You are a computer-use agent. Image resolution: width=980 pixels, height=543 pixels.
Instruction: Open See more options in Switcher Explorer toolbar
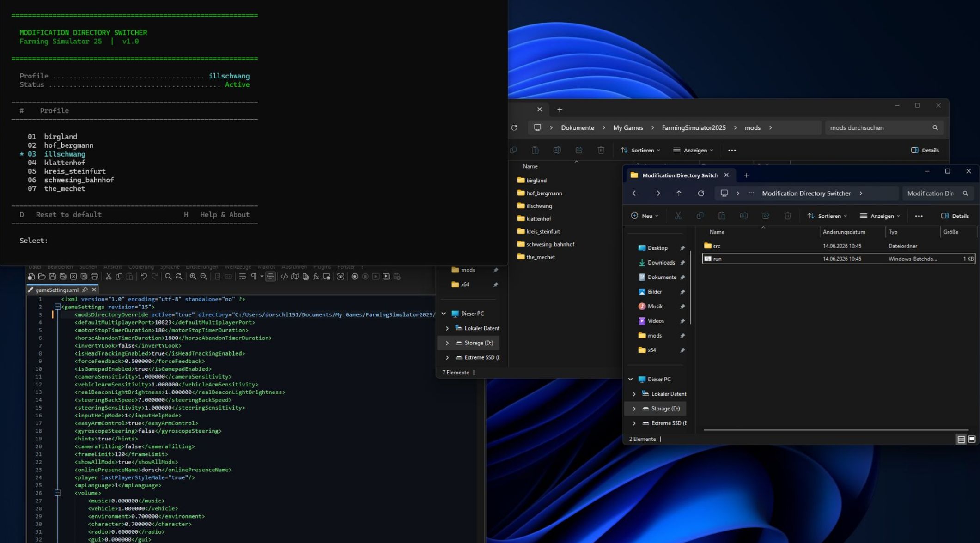tap(919, 216)
